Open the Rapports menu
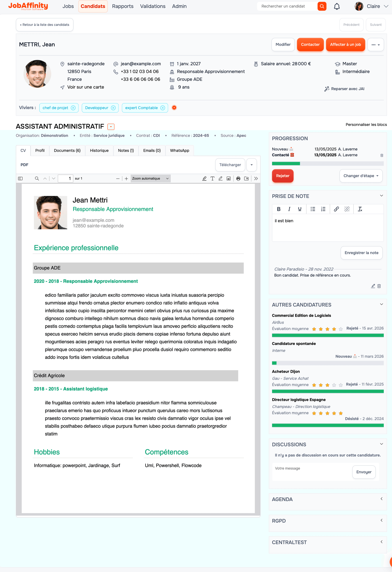Screen dimensions: 392x572 (x=123, y=6)
